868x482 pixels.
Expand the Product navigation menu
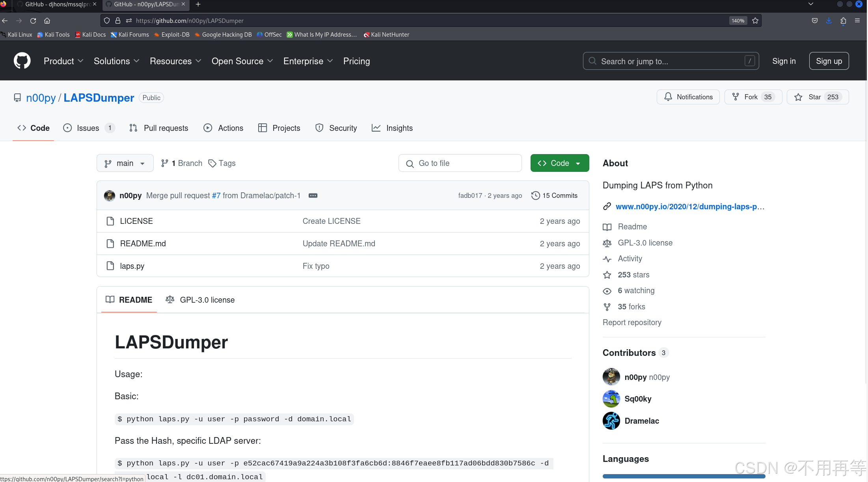tap(63, 61)
